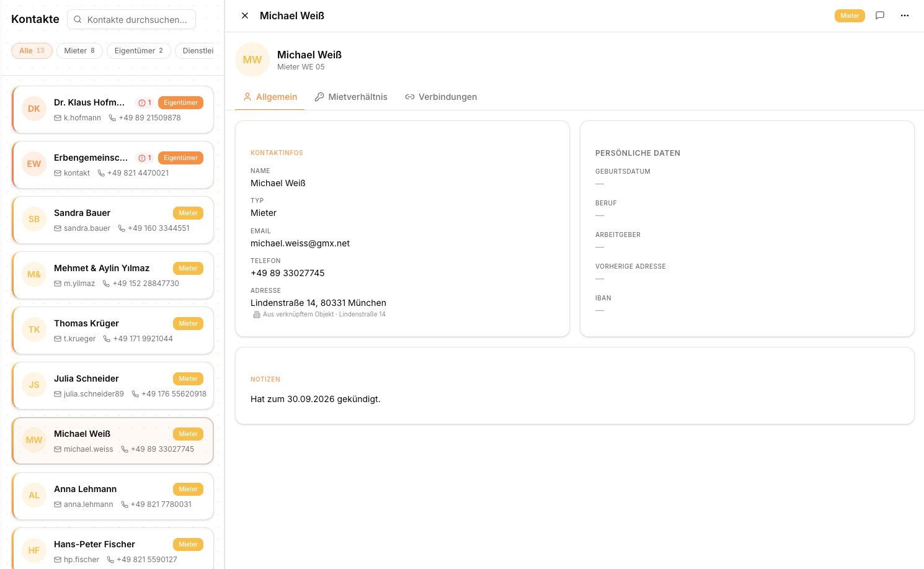
Task: Click phone icon beside +49 89 21509878
Action: click(x=112, y=118)
